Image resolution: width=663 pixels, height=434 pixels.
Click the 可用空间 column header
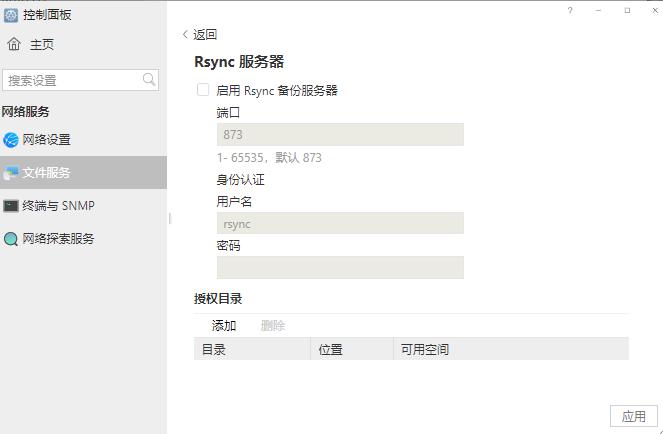pos(511,349)
